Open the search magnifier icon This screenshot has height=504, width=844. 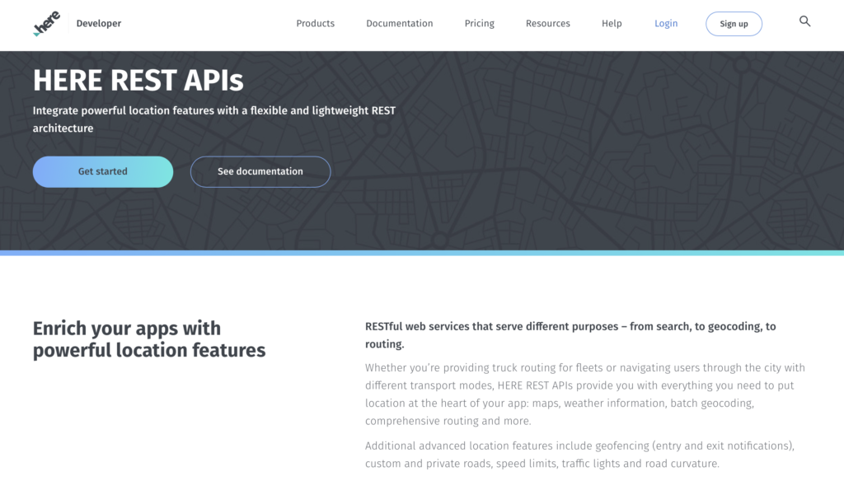[x=804, y=21]
